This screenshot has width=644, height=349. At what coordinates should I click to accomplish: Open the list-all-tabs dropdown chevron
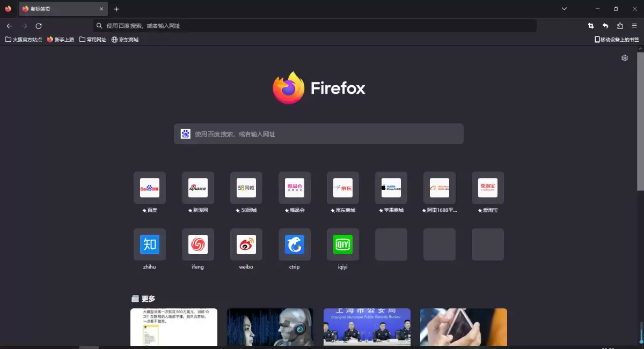click(563, 9)
